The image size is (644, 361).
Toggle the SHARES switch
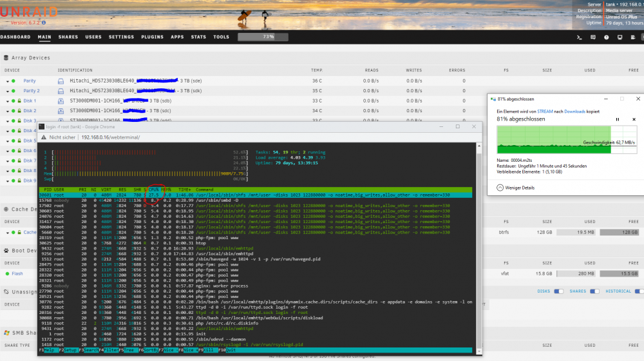pos(594,291)
